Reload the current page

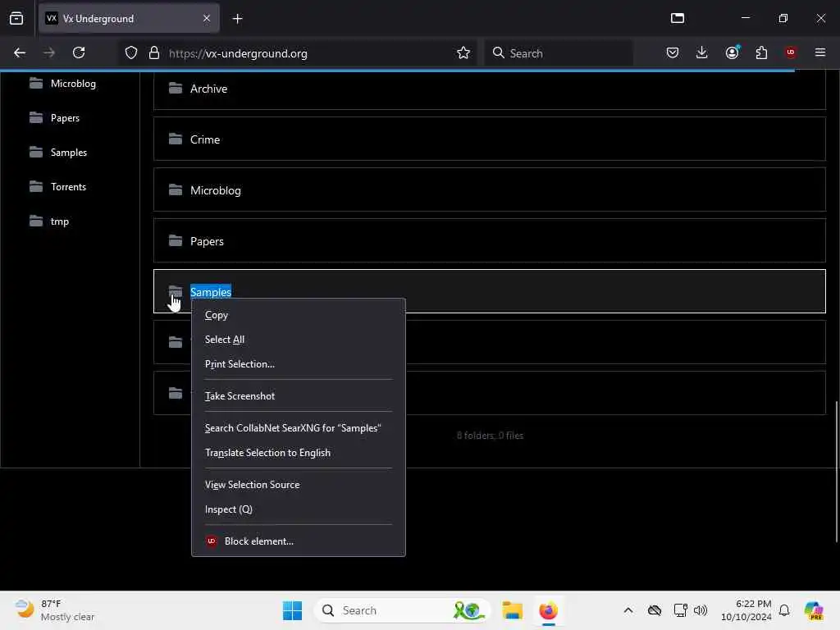[x=79, y=52]
